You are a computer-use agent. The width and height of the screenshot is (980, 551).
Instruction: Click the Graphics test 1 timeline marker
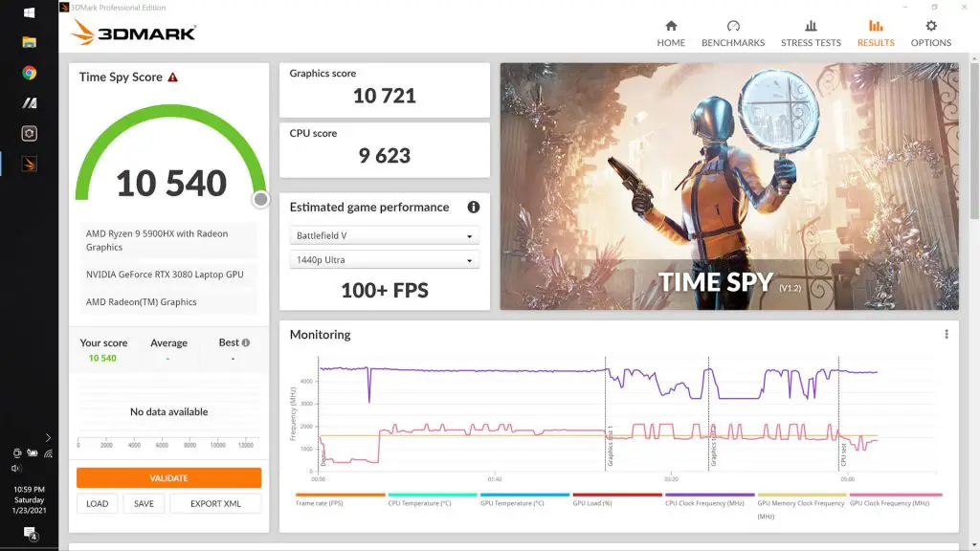[610, 447]
